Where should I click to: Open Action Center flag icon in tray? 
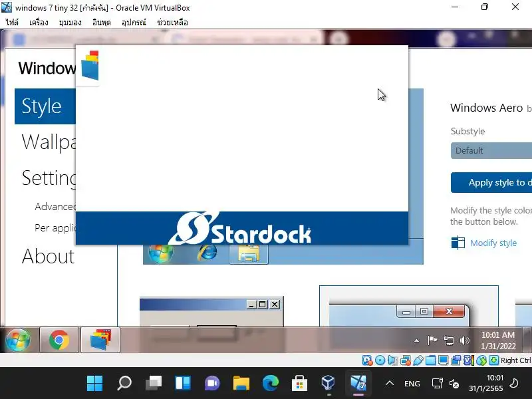coord(432,340)
